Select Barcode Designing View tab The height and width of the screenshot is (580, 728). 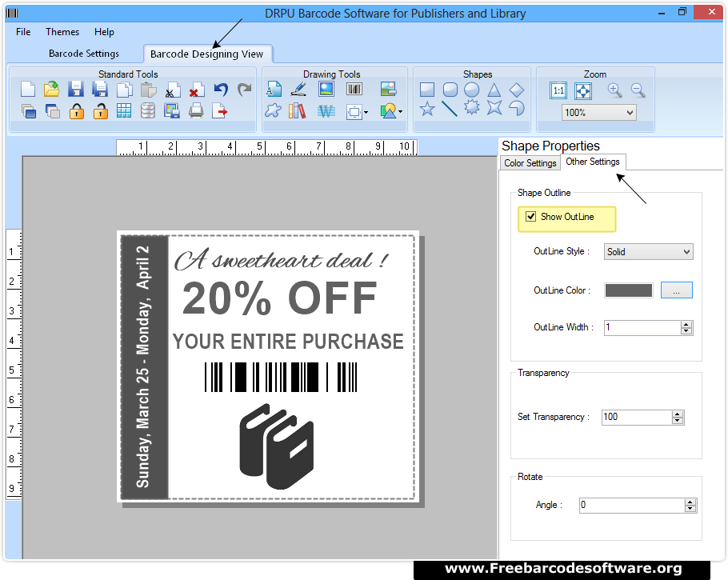[x=207, y=54]
